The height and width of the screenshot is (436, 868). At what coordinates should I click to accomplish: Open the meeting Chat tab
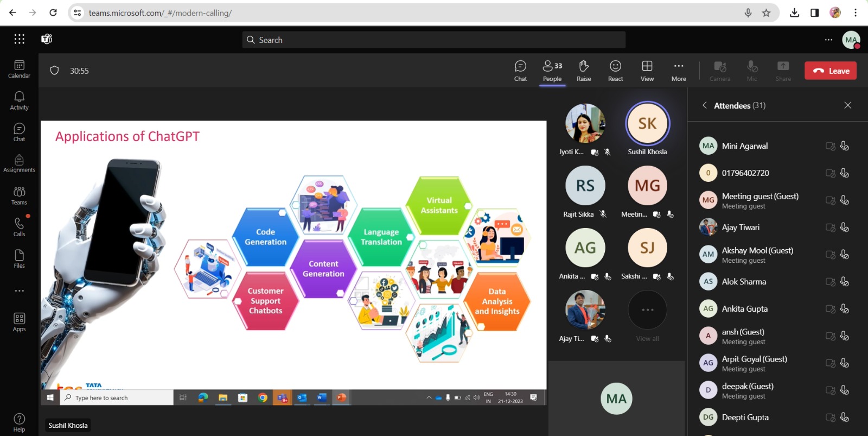tap(520, 71)
